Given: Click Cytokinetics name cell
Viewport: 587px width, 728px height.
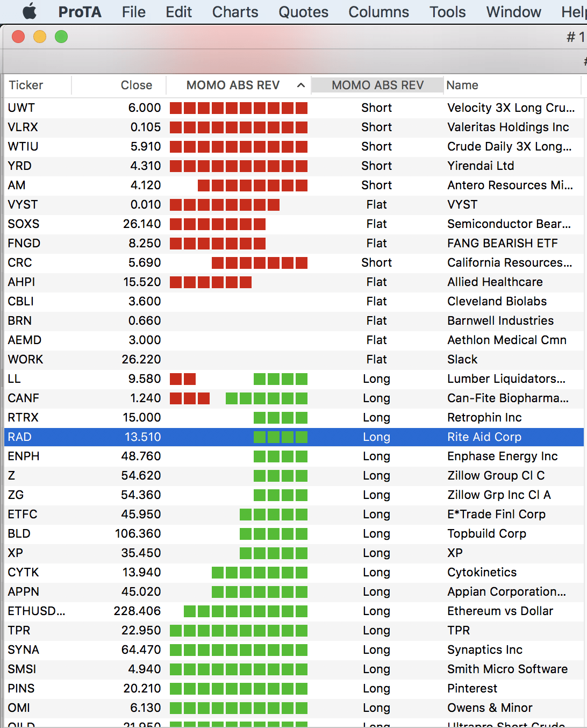Looking at the screenshot, I should (482, 572).
